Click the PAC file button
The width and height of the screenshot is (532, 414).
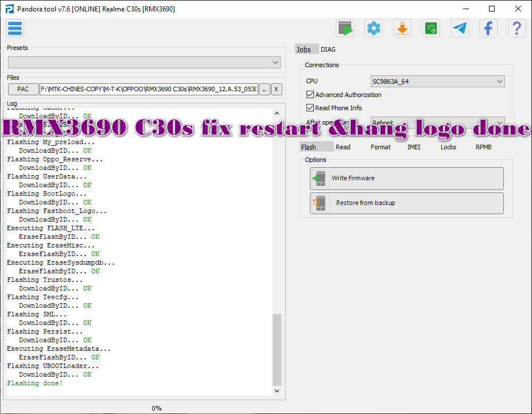[23, 89]
